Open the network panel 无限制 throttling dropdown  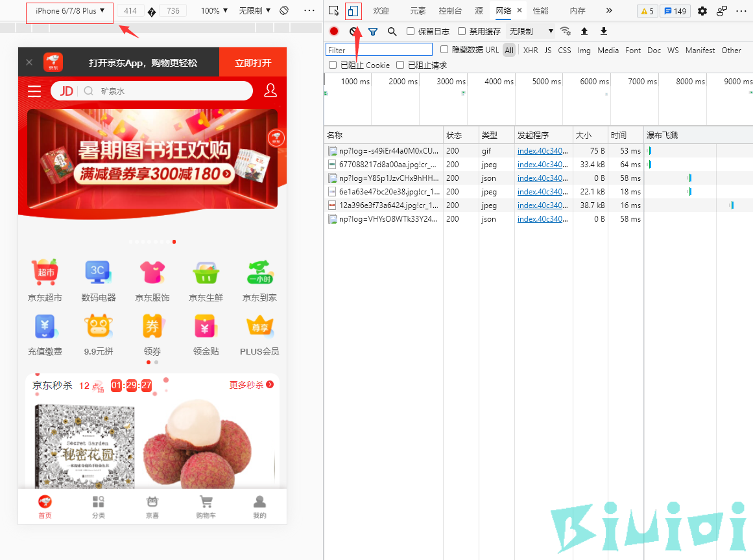(530, 31)
